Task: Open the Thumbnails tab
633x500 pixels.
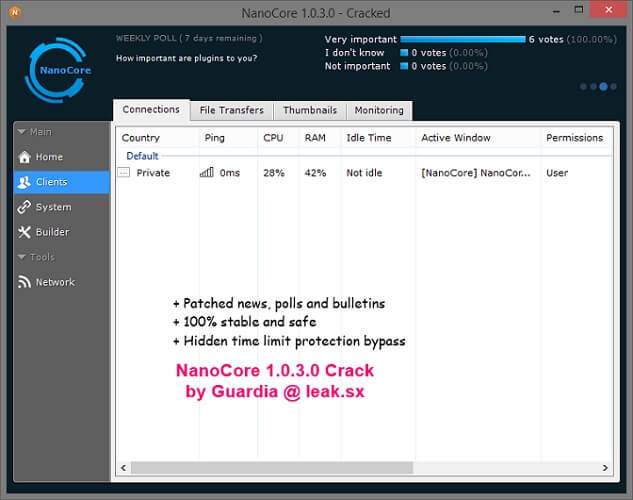Action: (x=310, y=110)
